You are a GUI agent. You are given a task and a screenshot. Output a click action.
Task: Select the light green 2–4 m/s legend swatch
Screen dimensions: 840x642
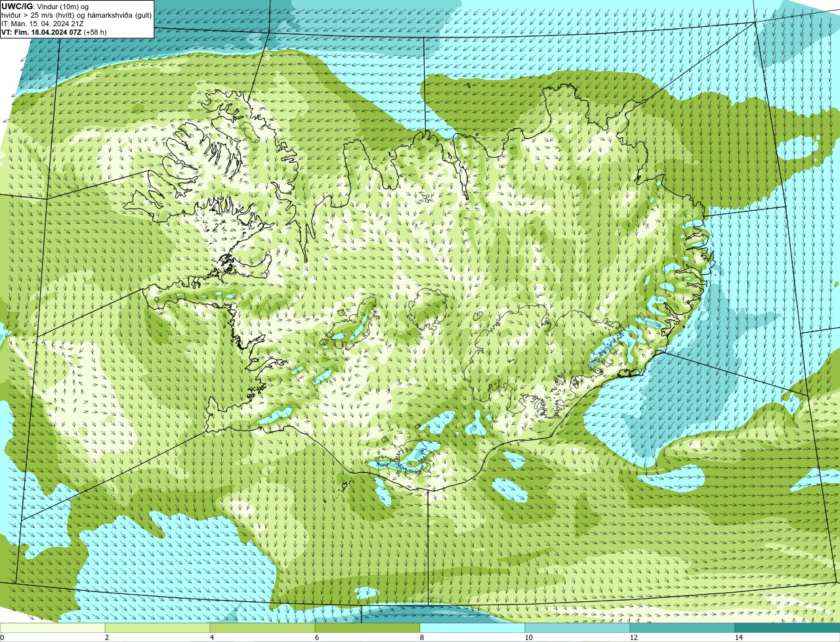tap(157, 628)
